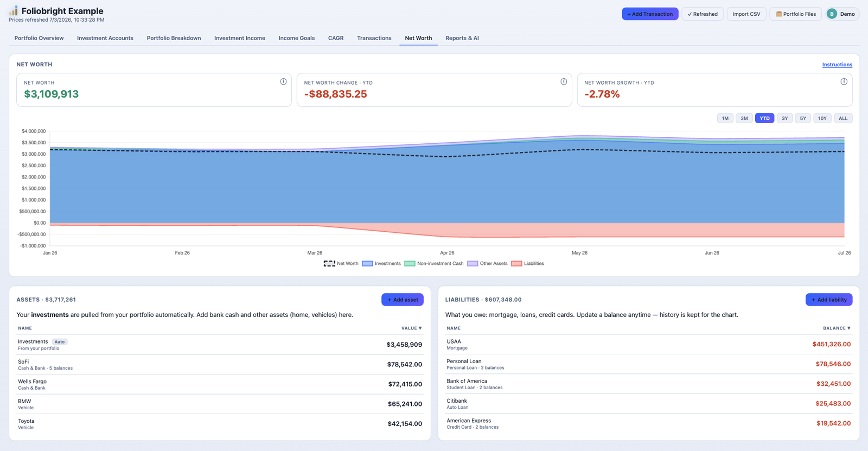Select the 1M time range

click(x=725, y=118)
